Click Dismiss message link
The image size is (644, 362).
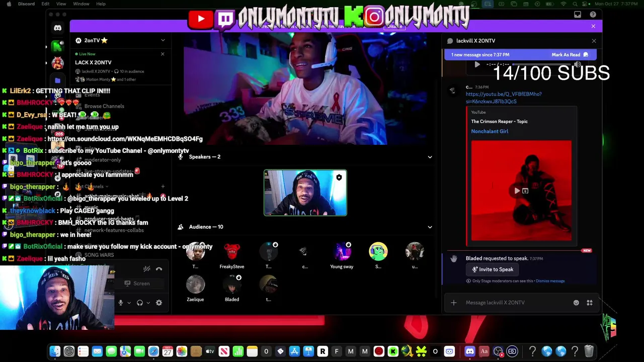[x=550, y=281]
